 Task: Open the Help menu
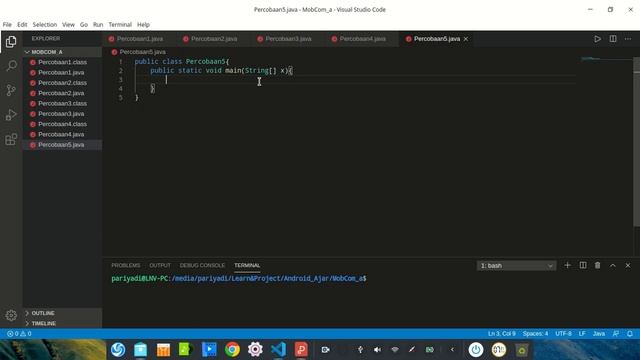(x=143, y=24)
